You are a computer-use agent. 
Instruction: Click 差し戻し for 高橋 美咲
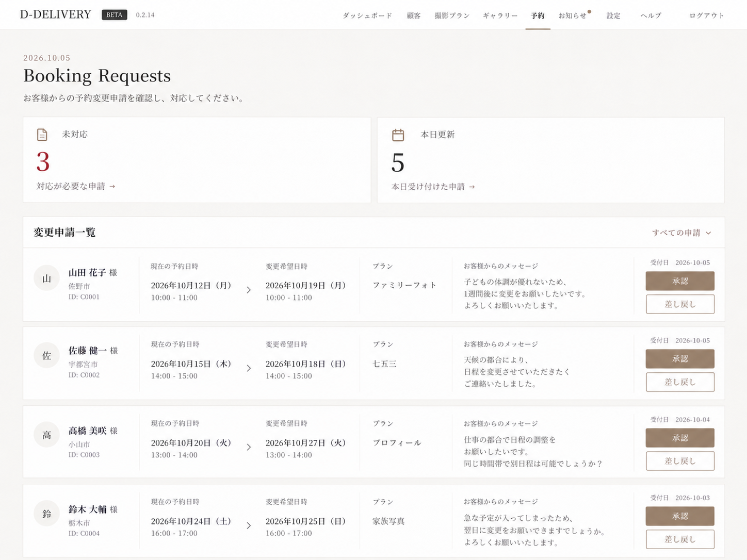[x=680, y=461]
